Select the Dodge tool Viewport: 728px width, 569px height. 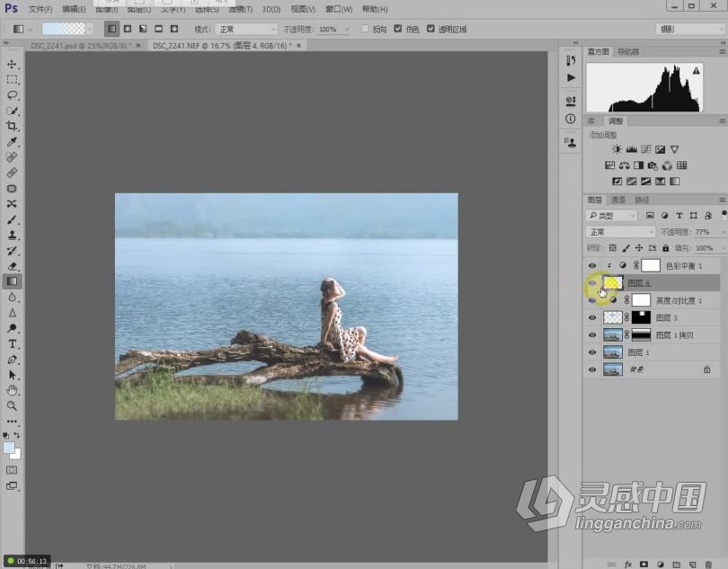12,328
